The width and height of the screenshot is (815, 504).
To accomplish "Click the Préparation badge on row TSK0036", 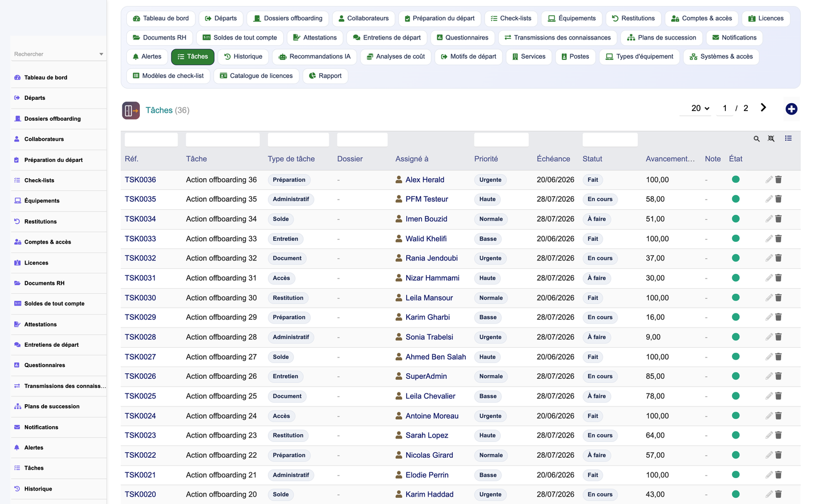I will pyautogui.click(x=289, y=180).
